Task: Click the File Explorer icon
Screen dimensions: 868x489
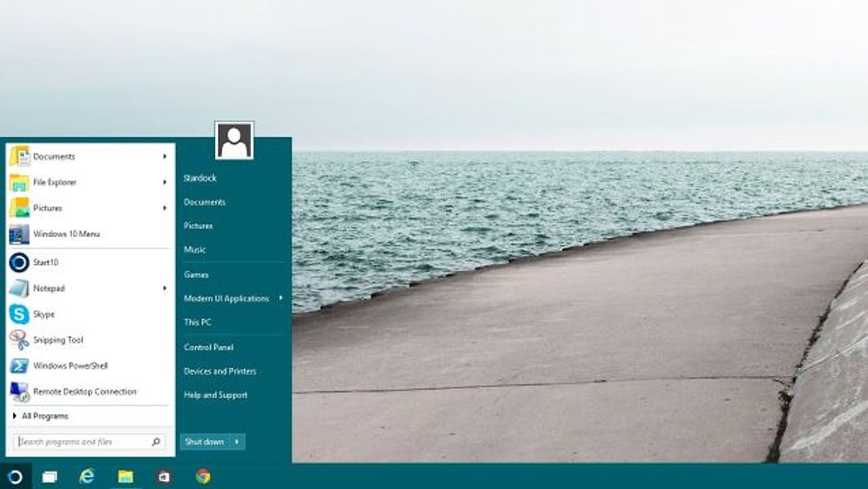Action: pyautogui.click(x=19, y=182)
